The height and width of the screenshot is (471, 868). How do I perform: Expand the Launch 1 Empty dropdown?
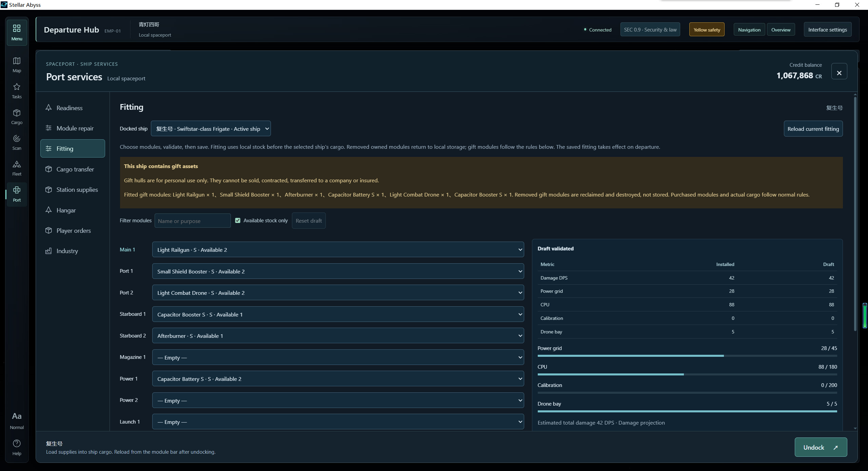click(338, 422)
